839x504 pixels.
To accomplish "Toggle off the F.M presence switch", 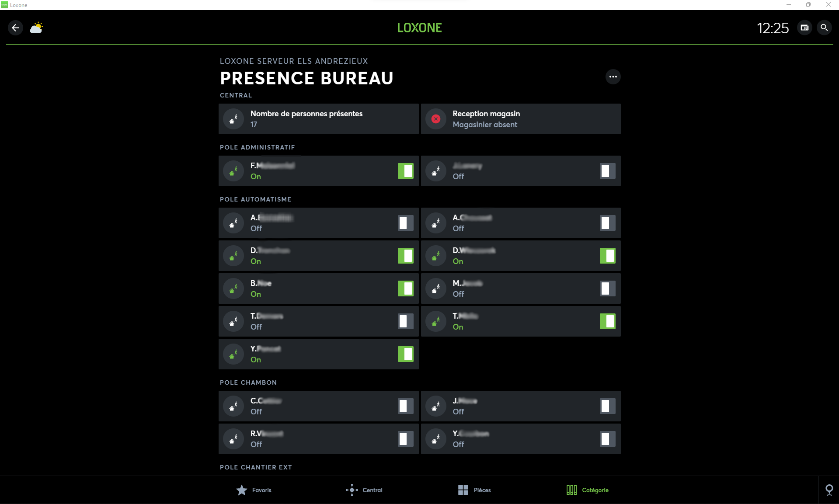I will coord(405,171).
